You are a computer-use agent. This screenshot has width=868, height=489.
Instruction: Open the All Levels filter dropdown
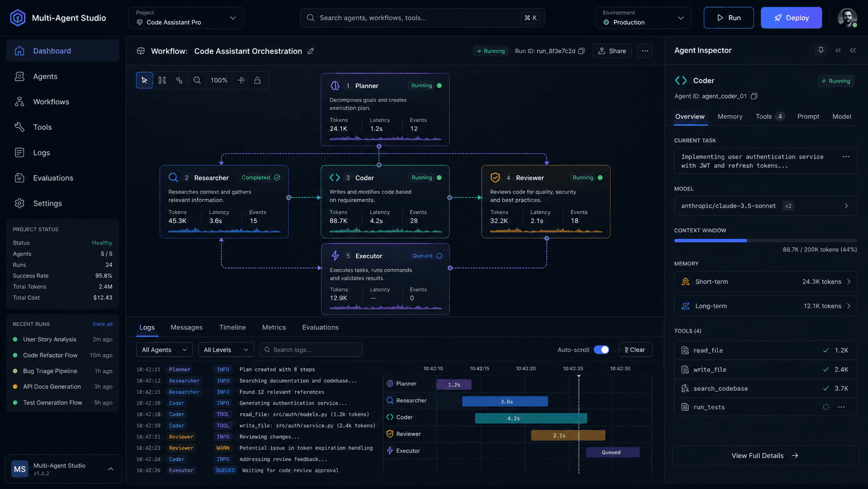click(x=226, y=350)
